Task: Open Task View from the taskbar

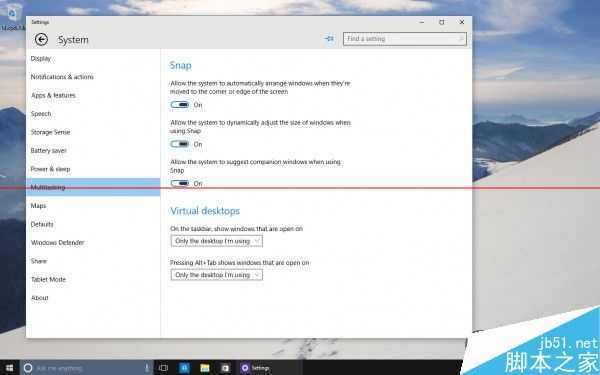Action: point(163,368)
